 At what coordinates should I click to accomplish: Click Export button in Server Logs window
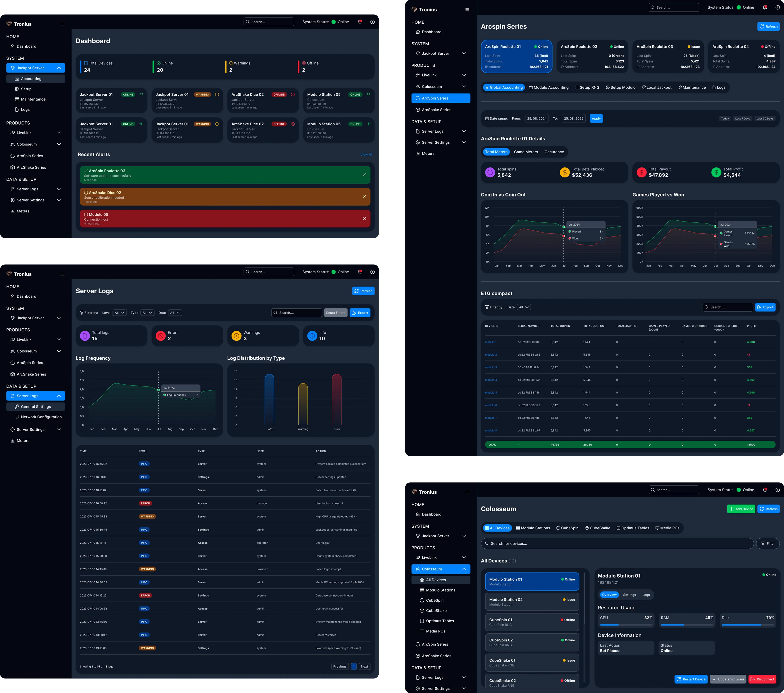(x=360, y=313)
